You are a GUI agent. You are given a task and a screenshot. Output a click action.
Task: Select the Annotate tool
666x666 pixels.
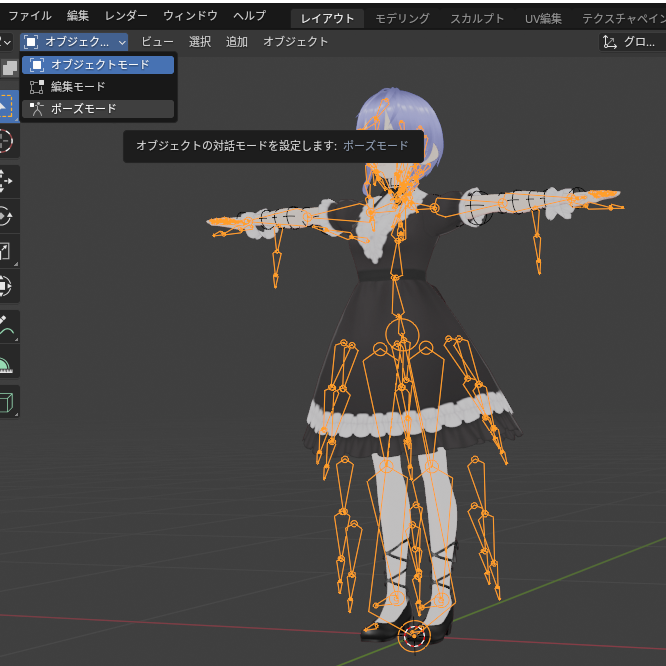7,326
